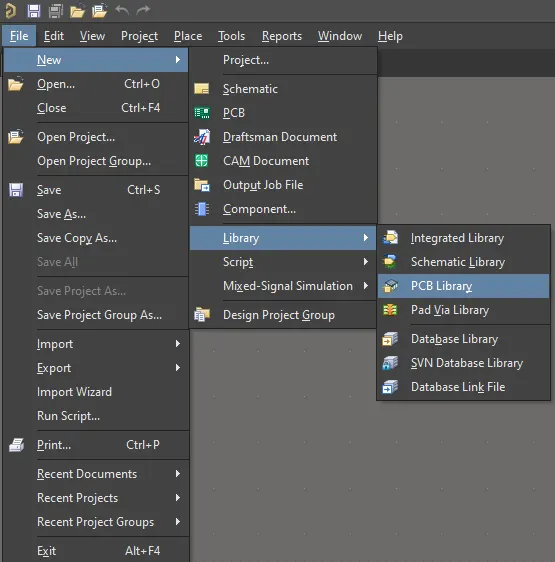
Task: Click the Undo arrow in the quick access toolbar
Action: (x=122, y=10)
